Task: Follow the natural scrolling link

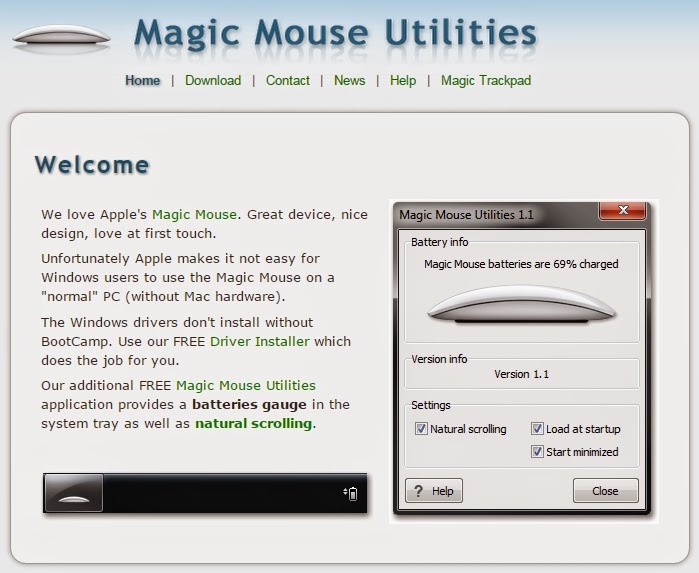Action: (x=254, y=424)
